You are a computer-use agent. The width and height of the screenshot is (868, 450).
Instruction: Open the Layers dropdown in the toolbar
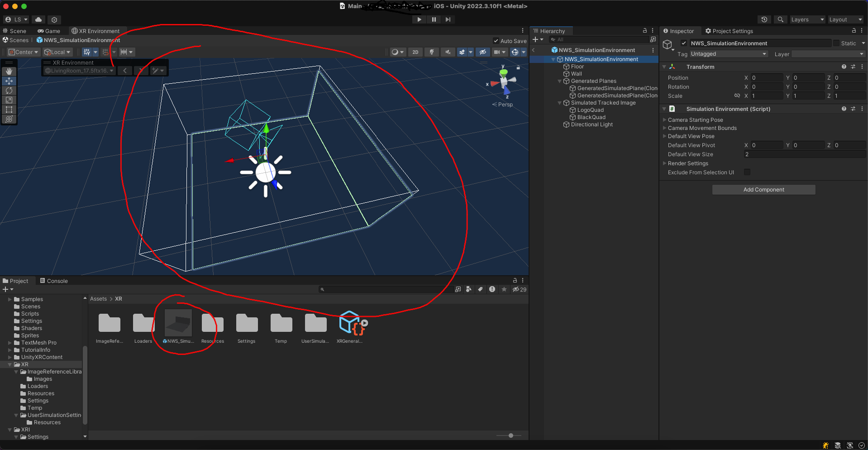pyautogui.click(x=807, y=19)
